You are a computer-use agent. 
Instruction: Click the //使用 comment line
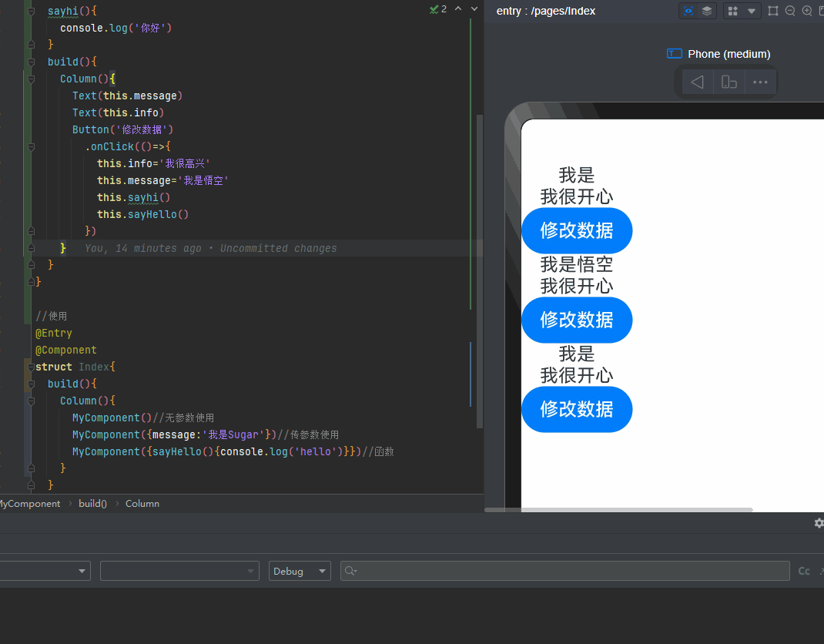[51, 316]
